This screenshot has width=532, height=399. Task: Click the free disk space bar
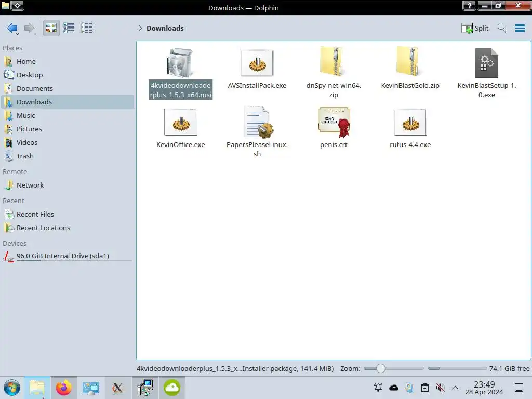pyautogui.click(x=457, y=368)
